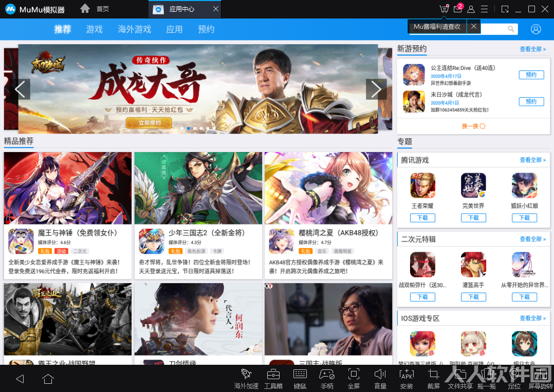The image size is (554, 392).
Task: Dismiss the Mu酱福利请查收 popup
Action: click(x=474, y=27)
